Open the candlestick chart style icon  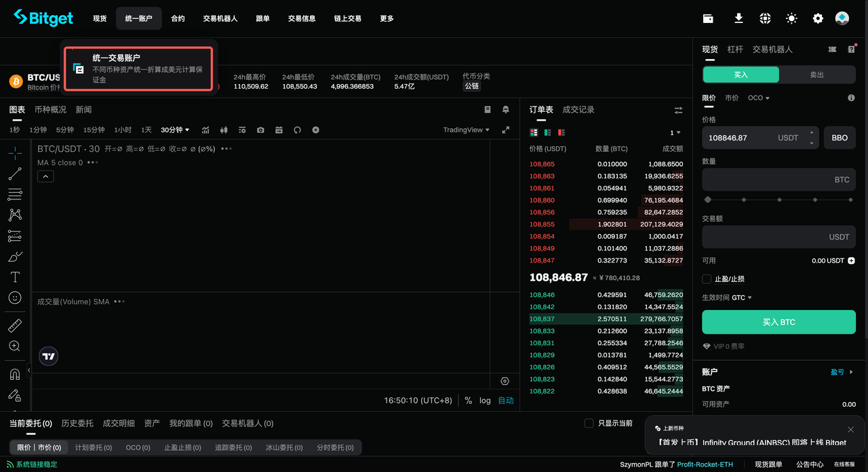(224, 130)
